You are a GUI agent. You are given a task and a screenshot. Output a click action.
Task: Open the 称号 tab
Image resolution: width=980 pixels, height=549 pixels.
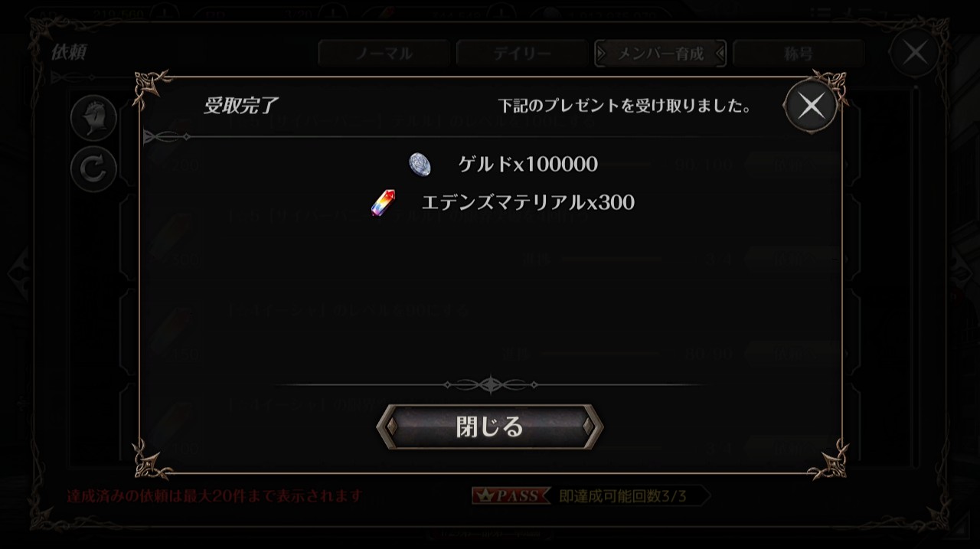798,54
